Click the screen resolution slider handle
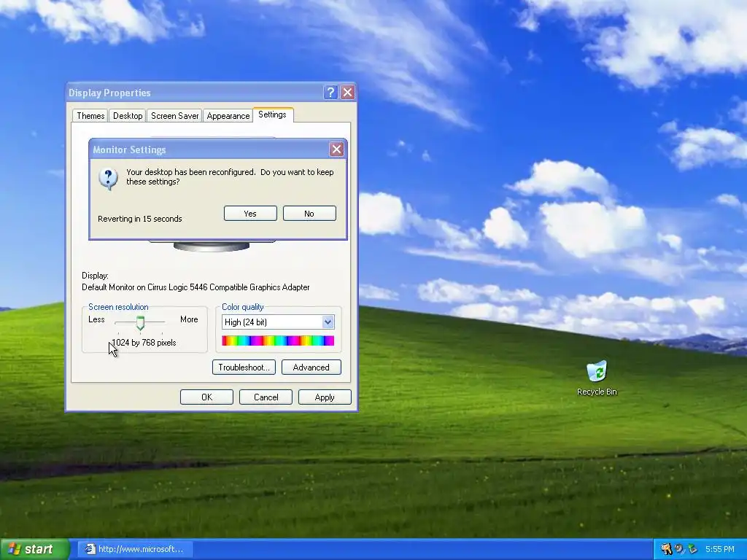Image resolution: width=747 pixels, height=560 pixels. coord(140,323)
